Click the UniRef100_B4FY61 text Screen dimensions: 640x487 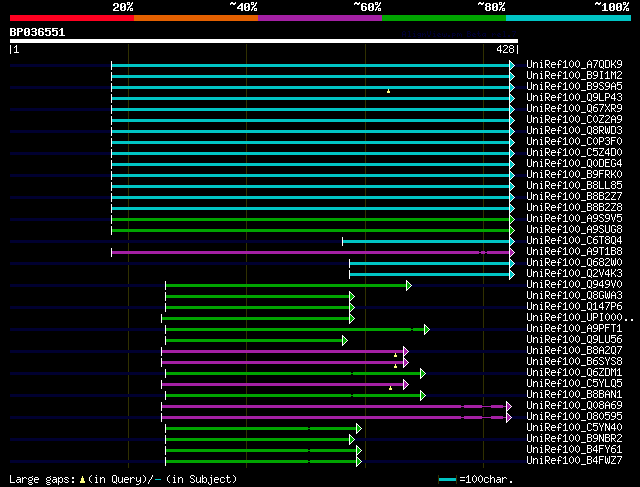coord(574,450)
